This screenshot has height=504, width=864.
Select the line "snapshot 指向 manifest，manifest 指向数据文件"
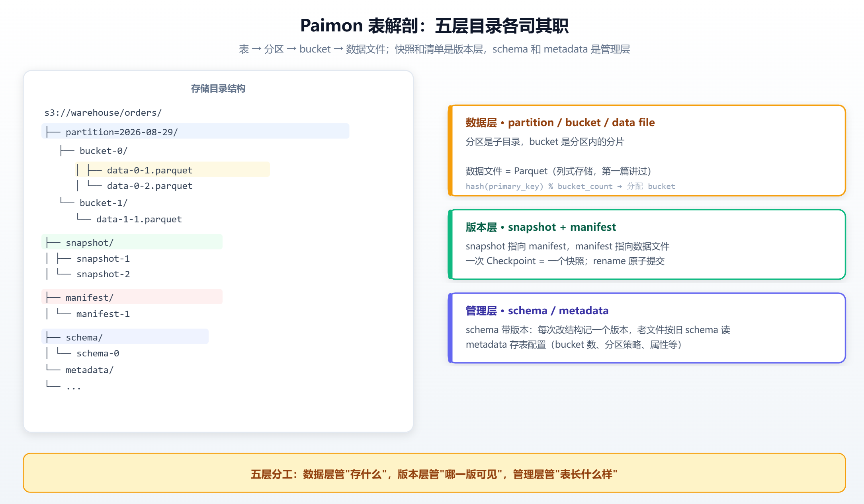tap(568, 246)
